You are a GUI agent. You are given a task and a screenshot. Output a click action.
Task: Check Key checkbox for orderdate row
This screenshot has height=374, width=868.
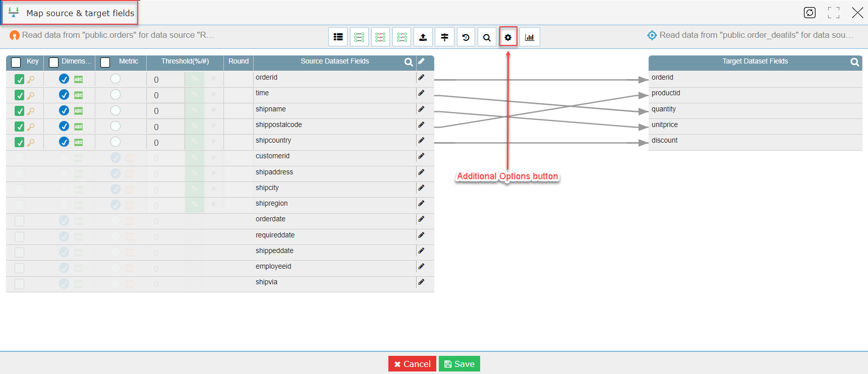pyautogui.click(x=19, y=221)
